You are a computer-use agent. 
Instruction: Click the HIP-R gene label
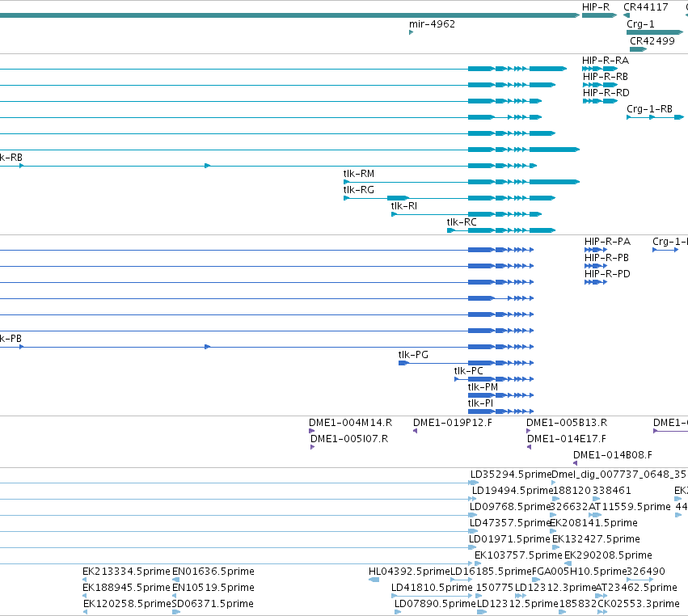[x=595, y=7]
